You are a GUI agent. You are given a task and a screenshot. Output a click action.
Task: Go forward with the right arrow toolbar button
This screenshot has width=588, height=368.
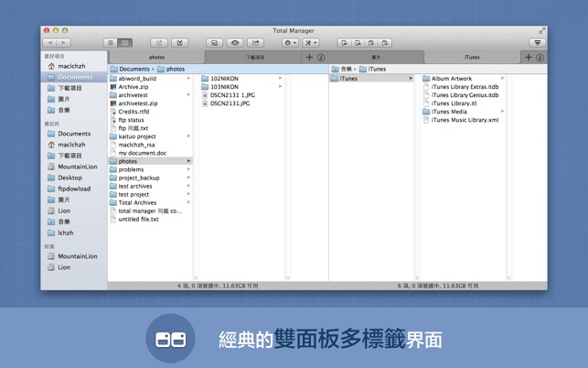(x=64, y=43)
